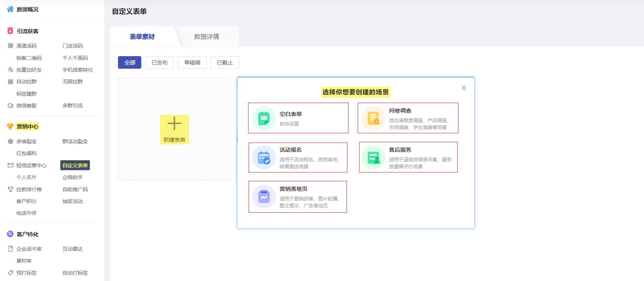This screenshot has height=281, width=644.
Task: Open 素材库 menu item
Action: 24,261
